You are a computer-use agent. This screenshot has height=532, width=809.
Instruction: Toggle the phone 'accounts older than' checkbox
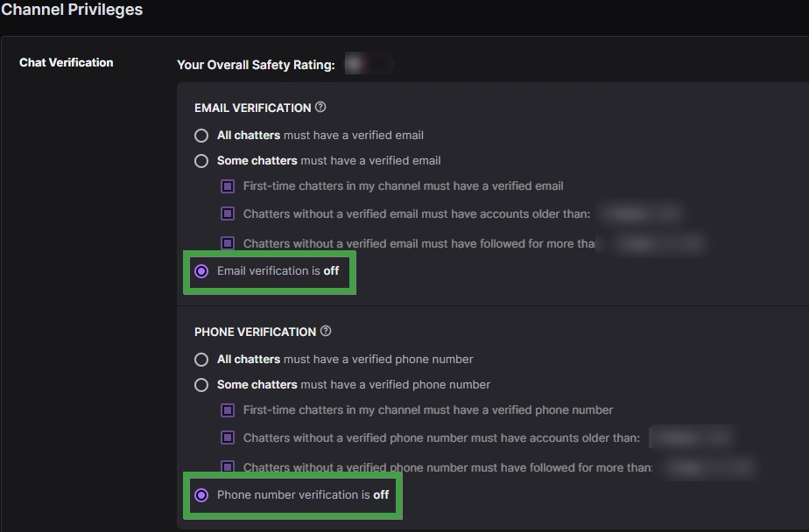click(x=228, y=437)
